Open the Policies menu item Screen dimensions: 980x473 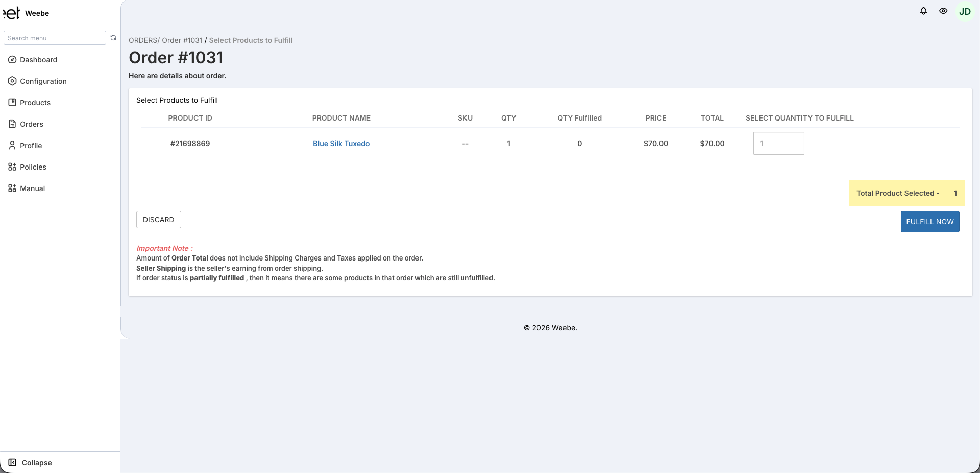point(33,167)
